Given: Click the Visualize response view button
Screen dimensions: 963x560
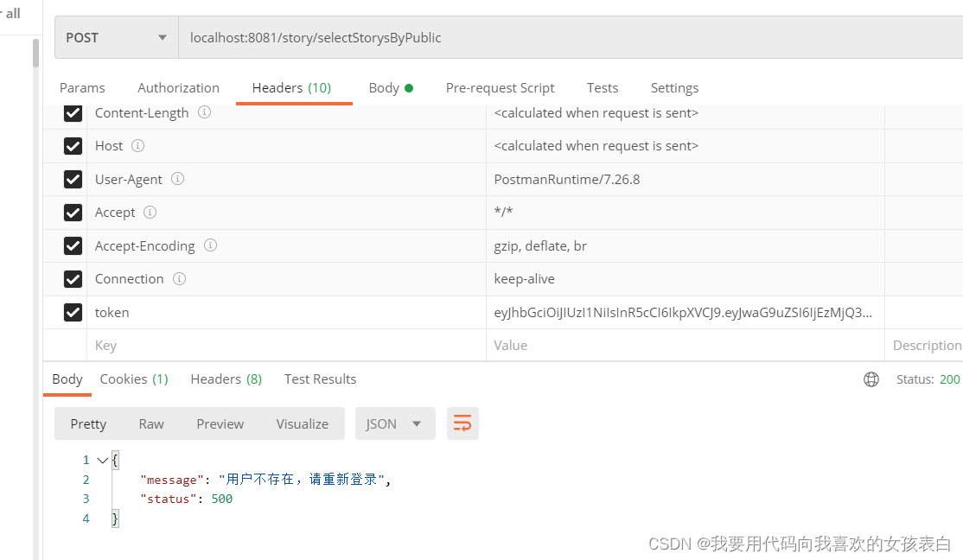Looking at the screenshot, I should [302, 423].
